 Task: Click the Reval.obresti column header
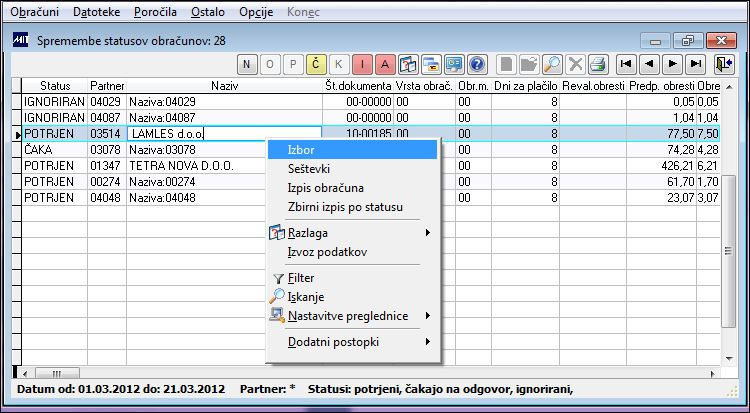(593, 86)
